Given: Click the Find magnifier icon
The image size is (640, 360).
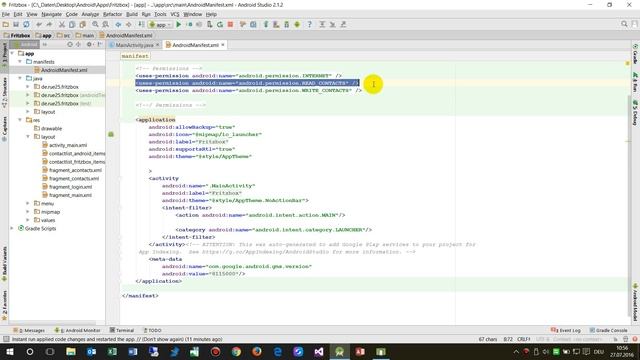Looking at the screenshot, I should (95, 24).
